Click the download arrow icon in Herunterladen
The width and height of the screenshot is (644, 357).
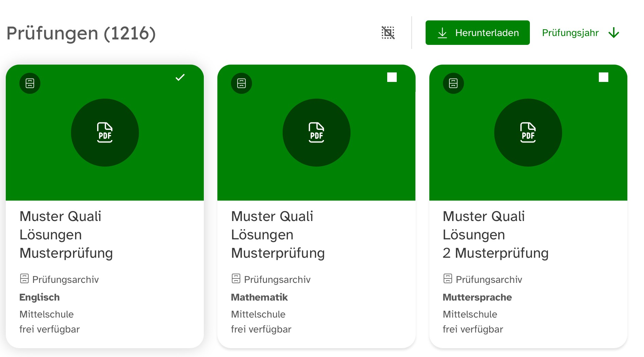[442, 33]
